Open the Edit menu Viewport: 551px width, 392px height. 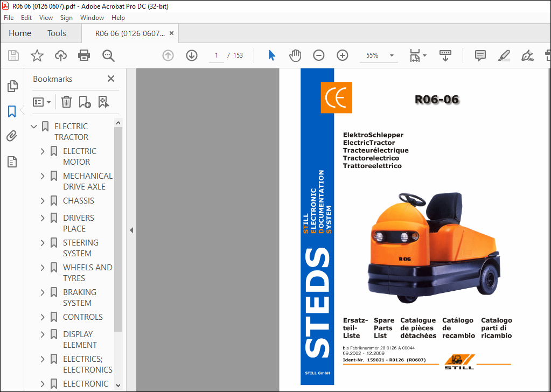pyautogui.click(x=26, y=18)
